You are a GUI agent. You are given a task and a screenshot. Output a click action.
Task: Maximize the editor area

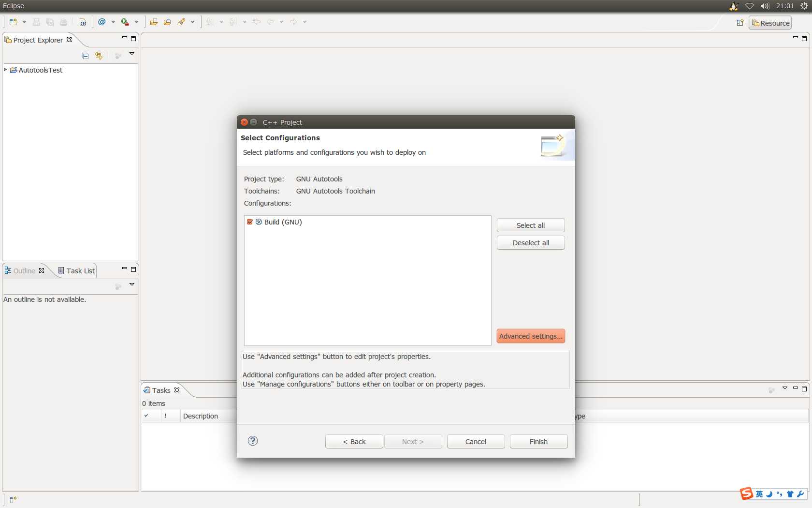[x=804, y=39]
